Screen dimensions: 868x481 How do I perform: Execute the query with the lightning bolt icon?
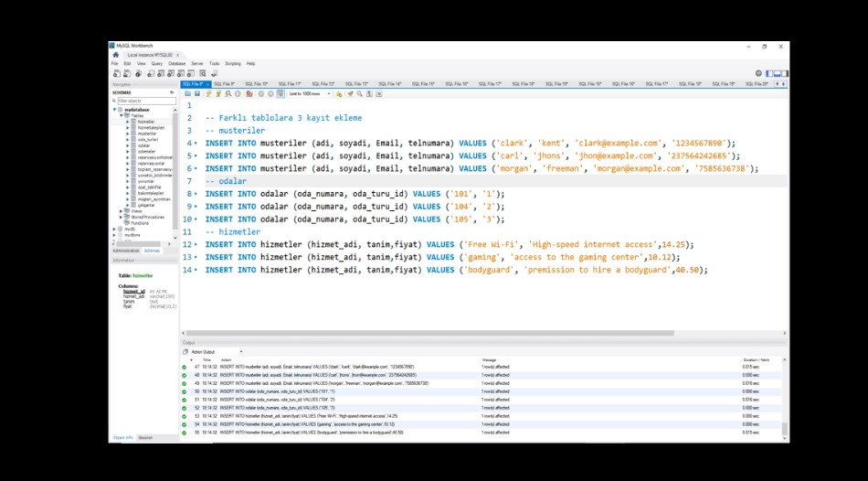(x=208, y=93)
